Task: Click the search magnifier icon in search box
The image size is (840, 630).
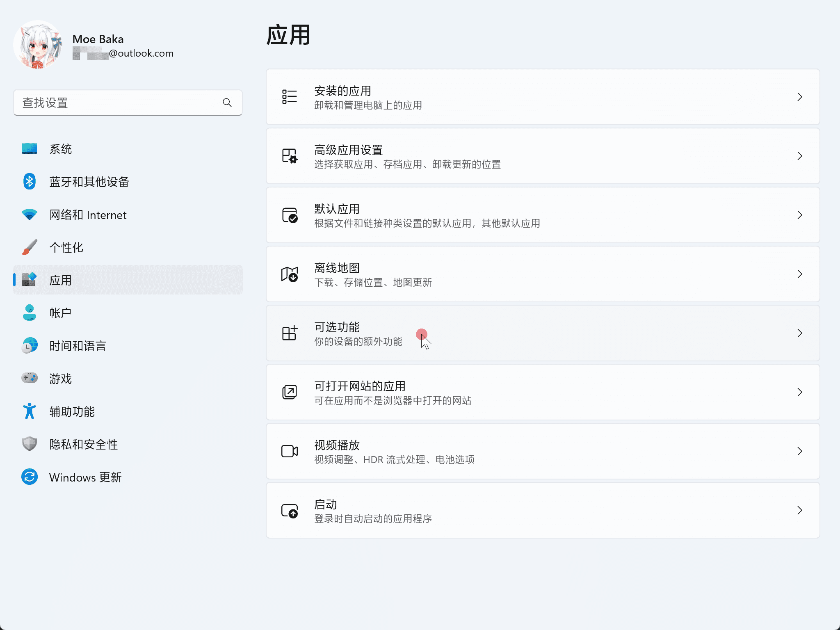Action: [227, 103]
